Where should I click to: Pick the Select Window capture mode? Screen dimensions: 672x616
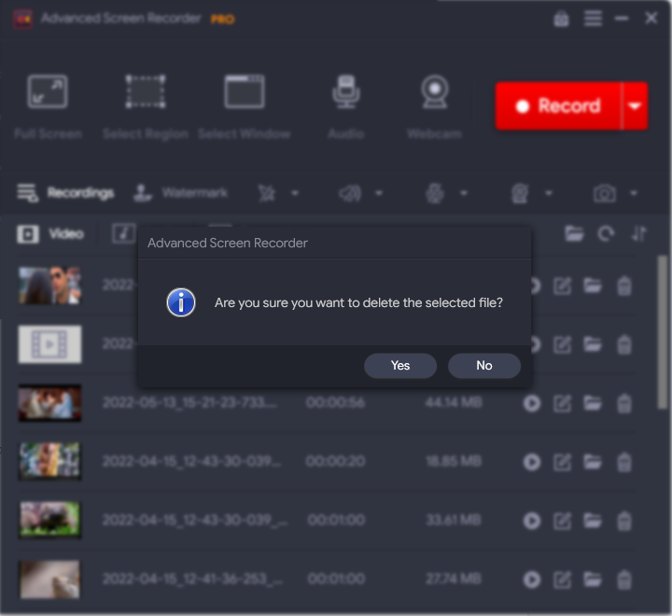244,105
